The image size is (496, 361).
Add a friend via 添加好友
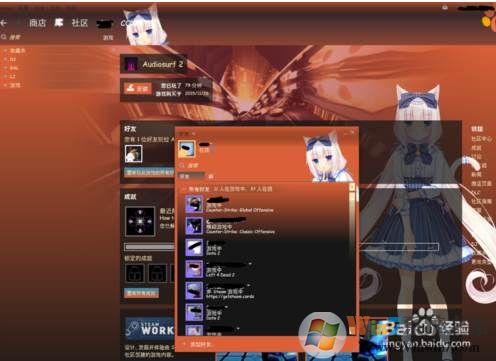click(198, 344)
